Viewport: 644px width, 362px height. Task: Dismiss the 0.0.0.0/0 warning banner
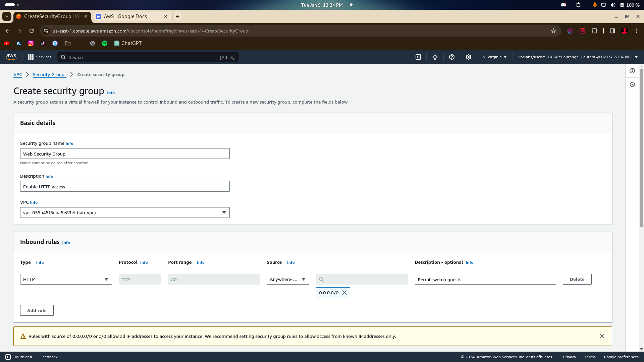[x=602, y=336]
